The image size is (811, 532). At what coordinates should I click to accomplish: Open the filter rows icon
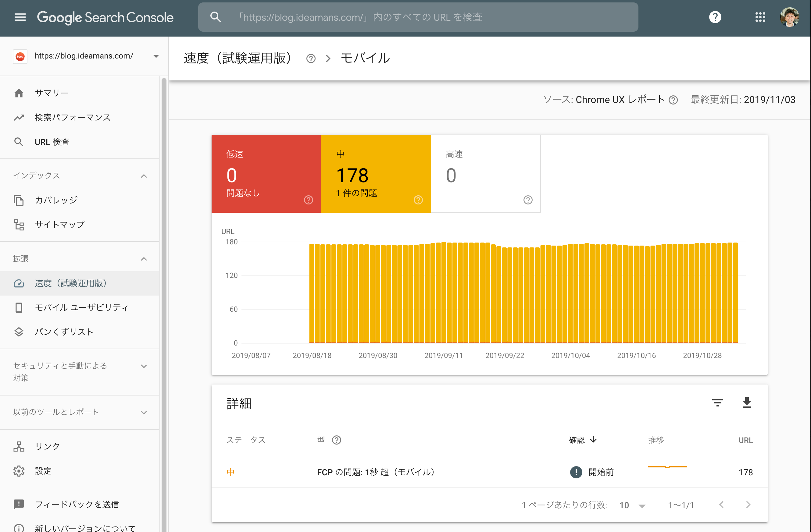(x=717, y=403)
